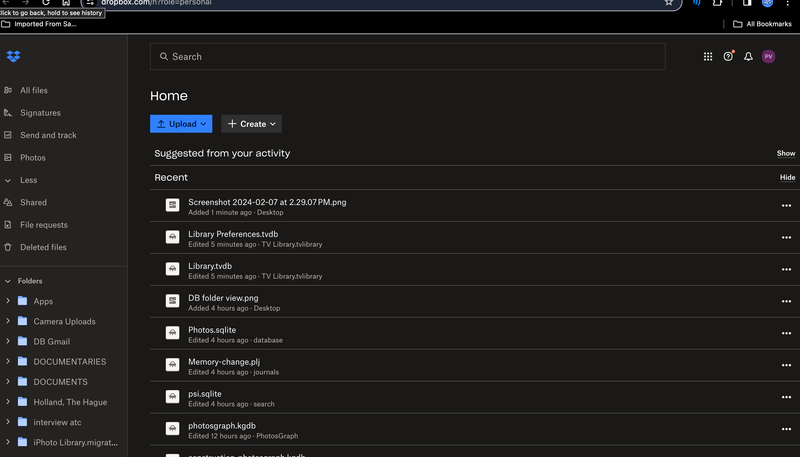Open File requests in the sidebar
Viewport: 800px width, 457px height.
point(44,225)
